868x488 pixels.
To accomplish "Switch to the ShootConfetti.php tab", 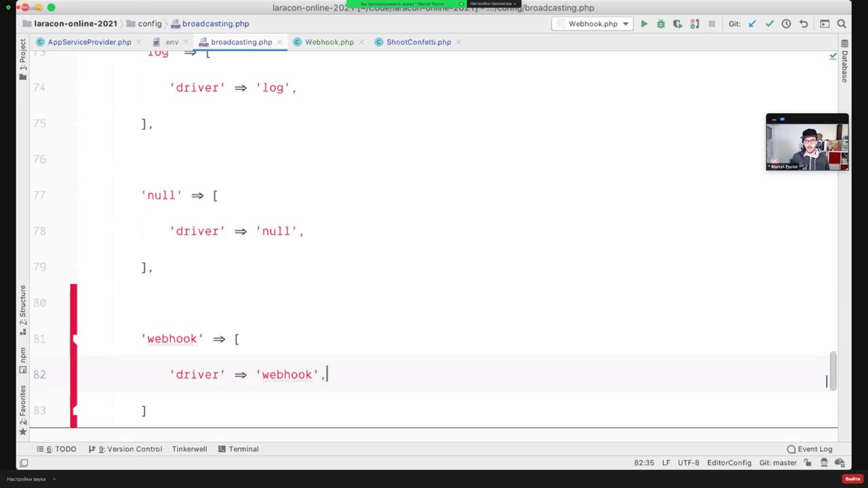I will pos(418,42).
